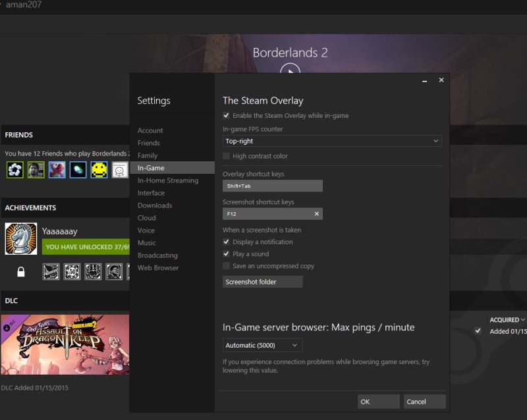The image size is (527, 420).
Task: Open the Broadcasting settings category
Action: coord(157,255)
